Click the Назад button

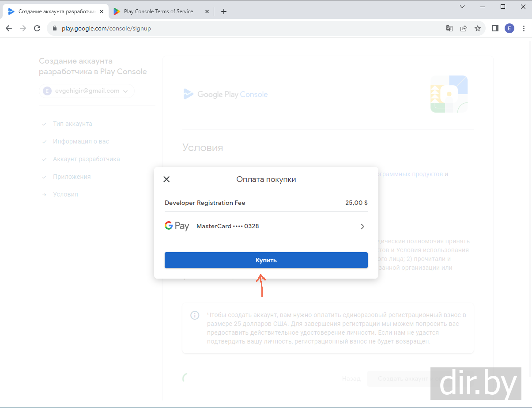coord(351,378)
